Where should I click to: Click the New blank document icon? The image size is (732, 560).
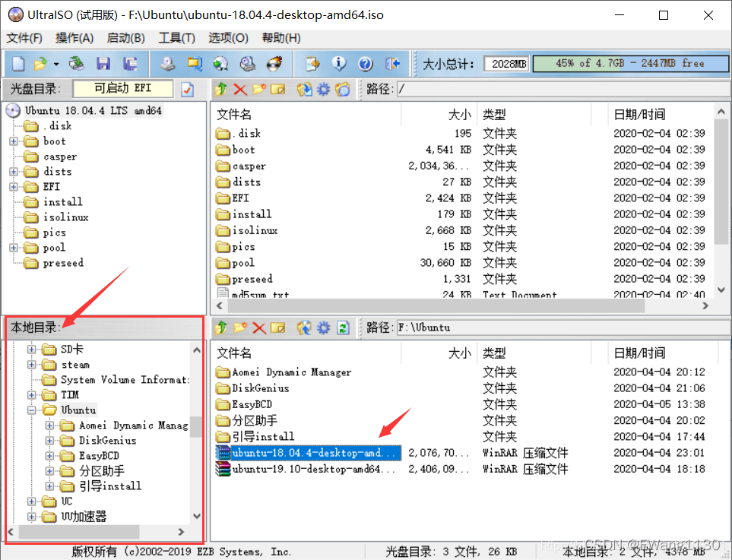[x=18, y=64]
